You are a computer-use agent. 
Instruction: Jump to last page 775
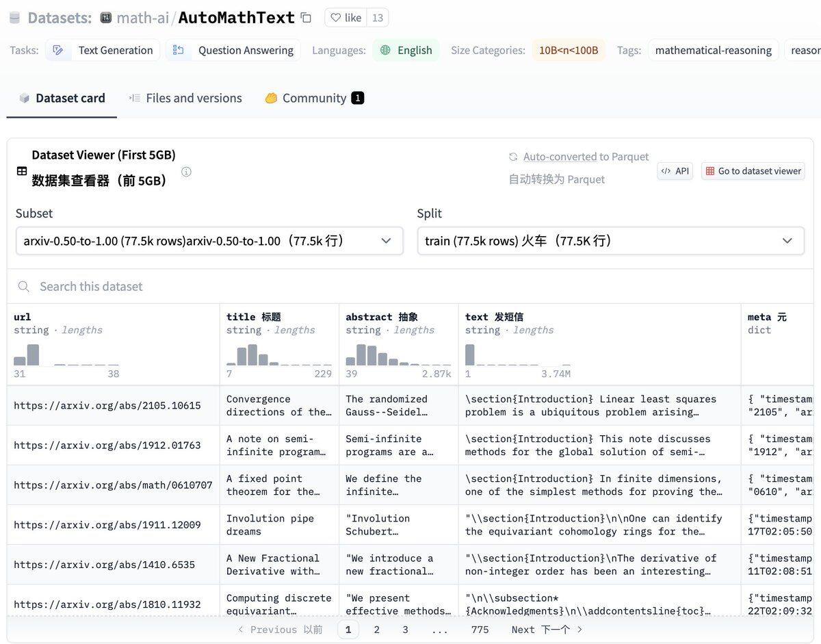pos(480,630)
